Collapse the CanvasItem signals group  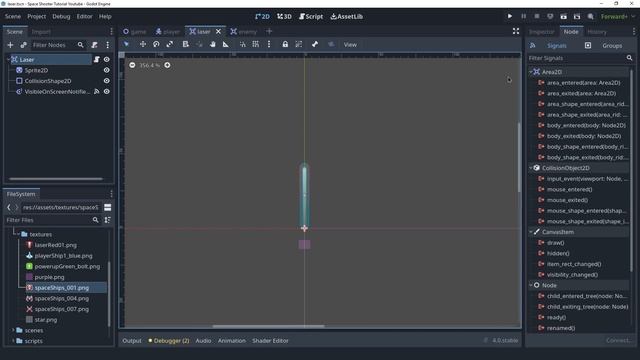[531, 232]
